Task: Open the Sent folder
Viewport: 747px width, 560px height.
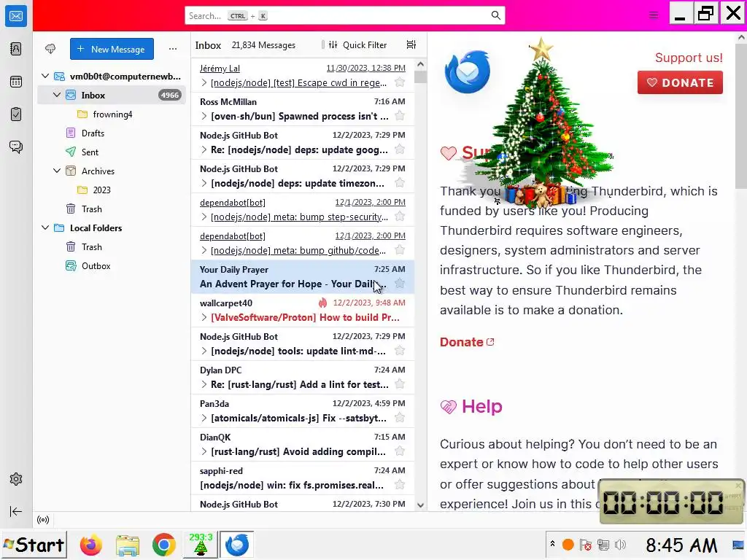Action: point(112,152)
